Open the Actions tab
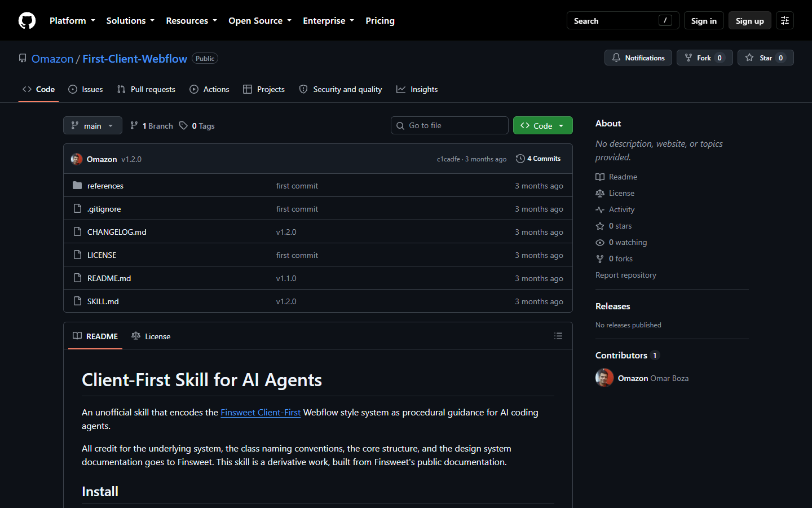This screenshot has height=508, width=812. pyautogui.click(x=210, y=89)
